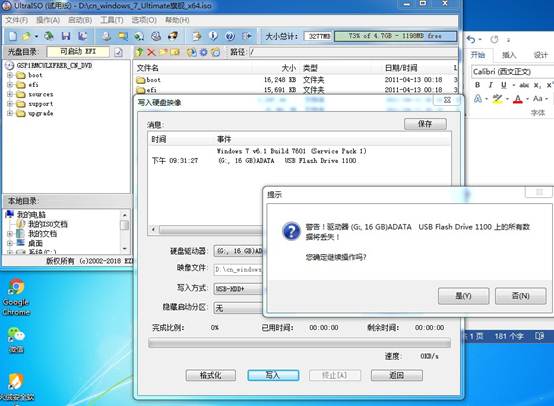Open Google Chrome desktop icon

click(x=16, y=296)
